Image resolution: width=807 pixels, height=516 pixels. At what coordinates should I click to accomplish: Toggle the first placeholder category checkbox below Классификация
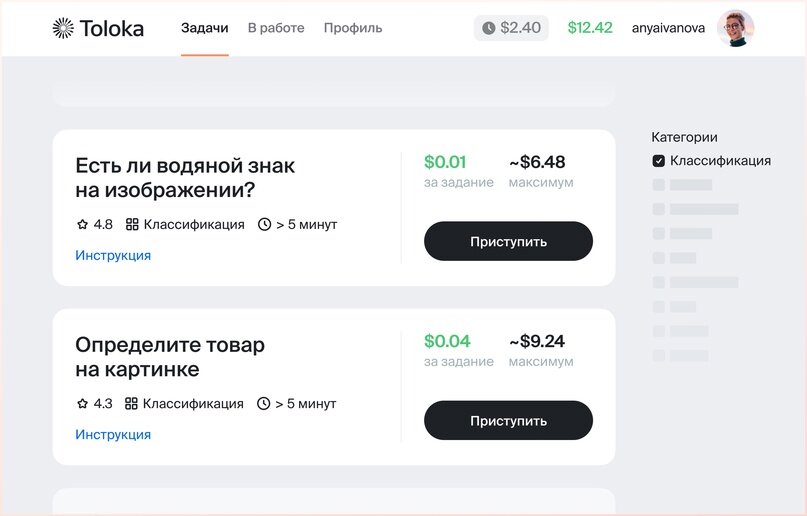tap(658, 185)
